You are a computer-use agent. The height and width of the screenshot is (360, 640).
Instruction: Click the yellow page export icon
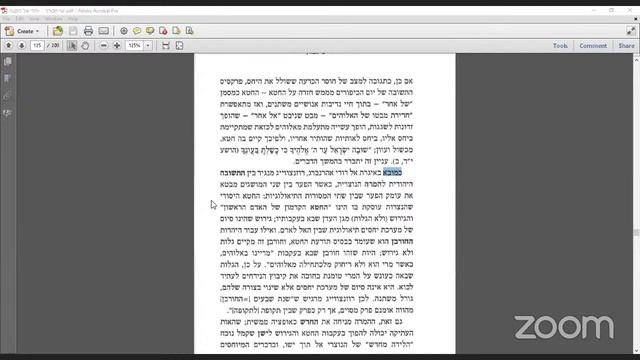pyautogui.click(x=176, y=31)
